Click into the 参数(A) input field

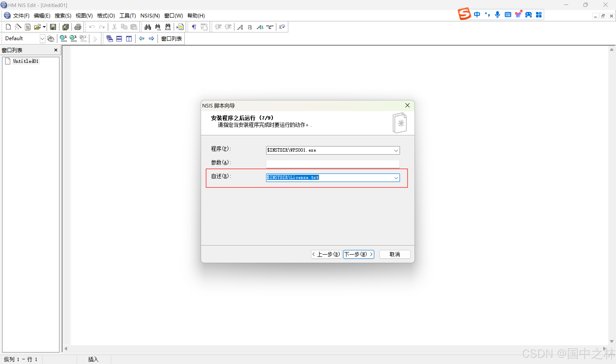(x=333, y=164)
